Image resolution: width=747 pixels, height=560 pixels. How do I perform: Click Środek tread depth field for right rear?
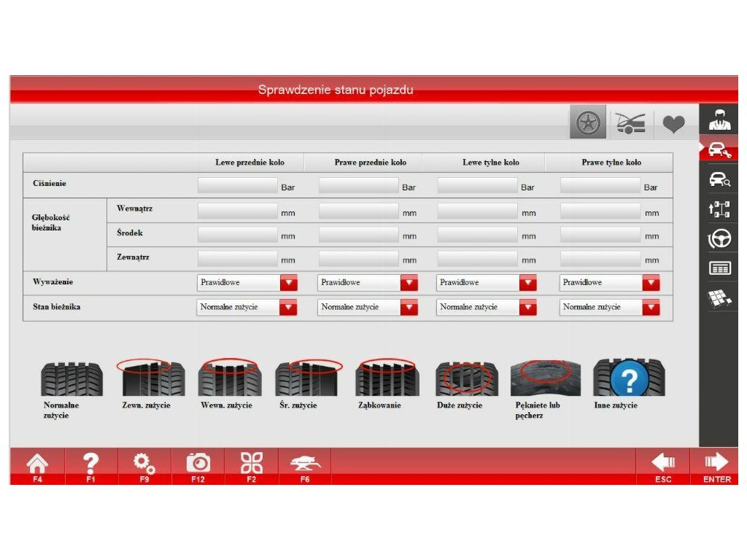(x=600, y=234)
